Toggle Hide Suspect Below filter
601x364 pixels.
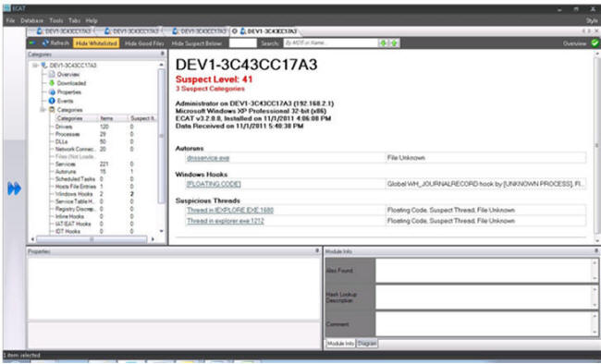point(197,43)
